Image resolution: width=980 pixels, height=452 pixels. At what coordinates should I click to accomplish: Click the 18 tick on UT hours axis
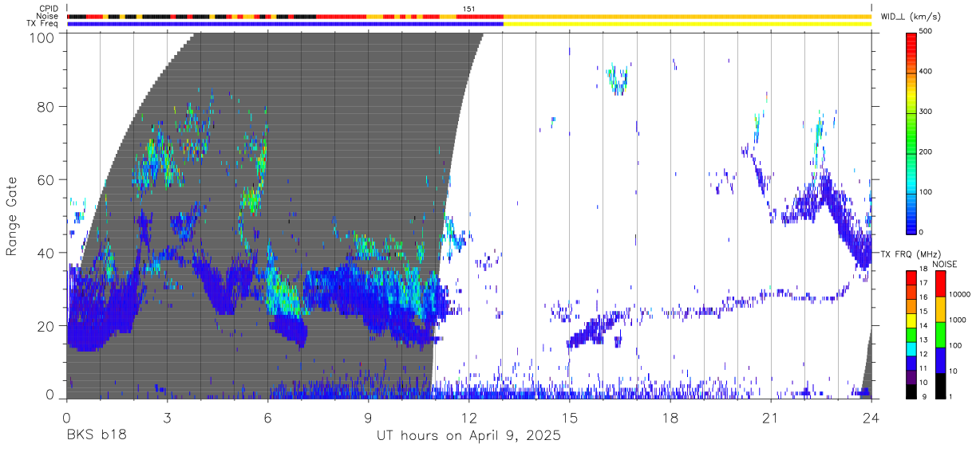coord(670,418)
